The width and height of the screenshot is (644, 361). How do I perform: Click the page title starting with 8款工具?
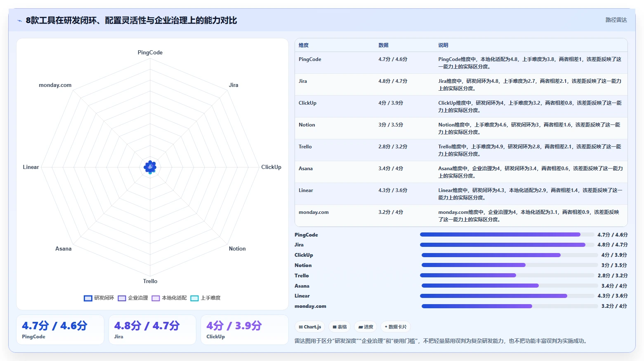pos(131,21)
